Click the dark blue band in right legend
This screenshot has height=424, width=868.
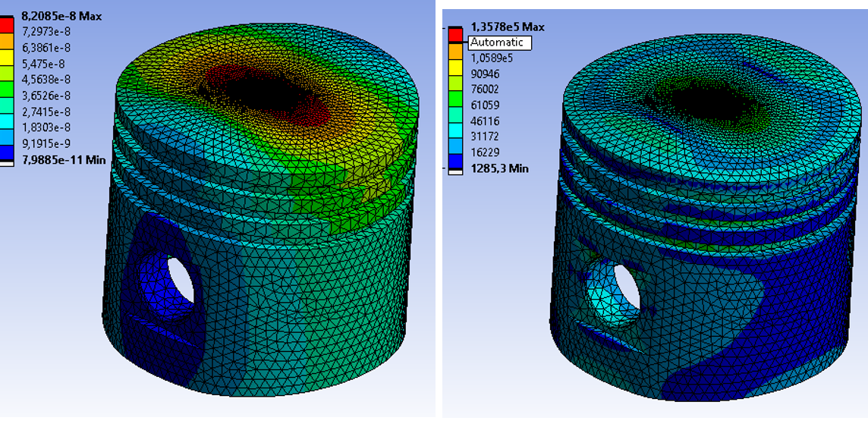coord(455,161)
